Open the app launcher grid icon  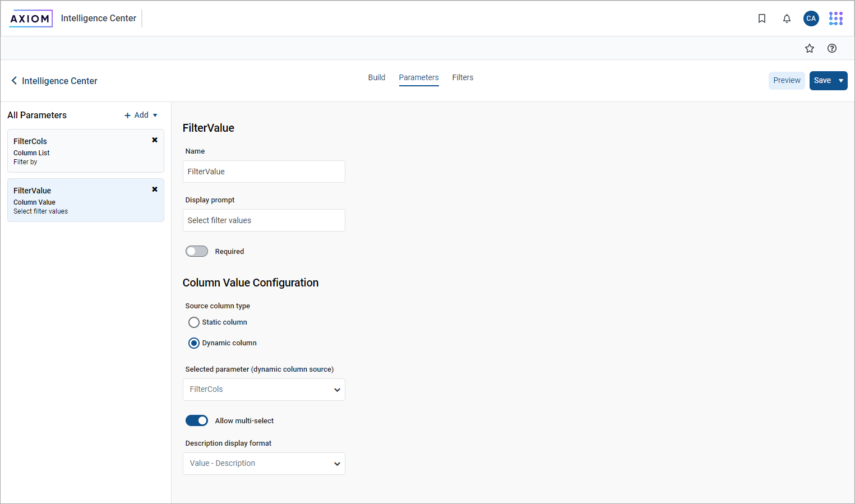pos(835,19)
